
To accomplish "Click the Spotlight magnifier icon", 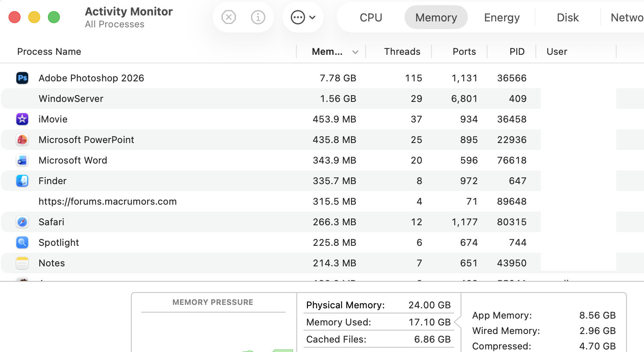I will pos(22,242).
